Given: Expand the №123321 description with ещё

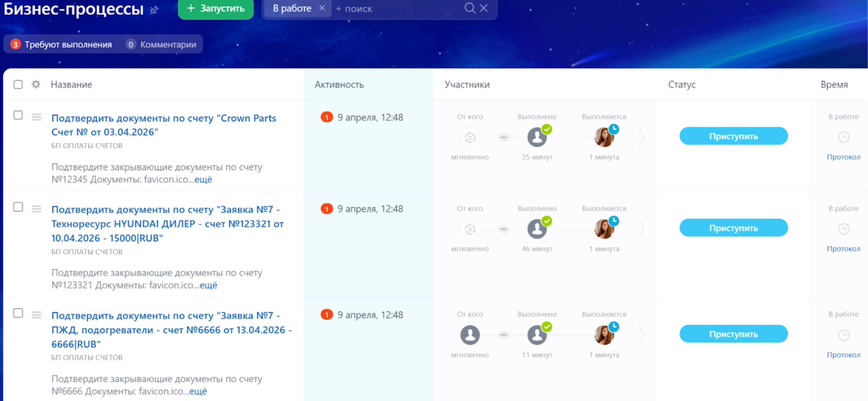Looking at the screenshot, I should pyautogui.click(x=208, y=285).
